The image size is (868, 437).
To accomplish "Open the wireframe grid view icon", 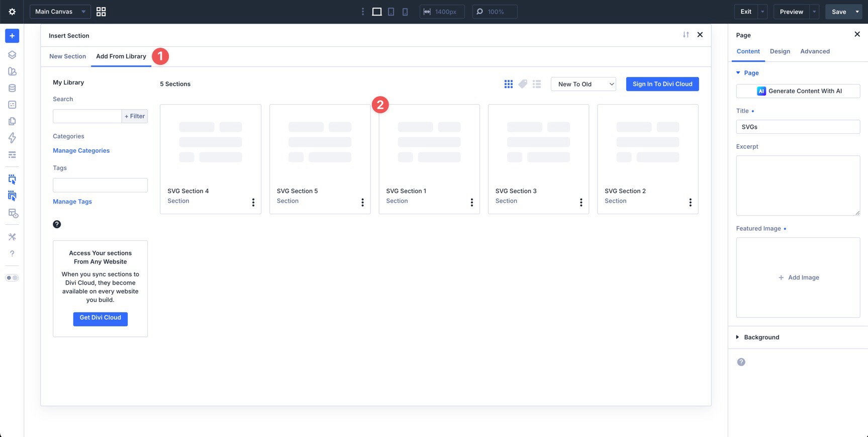I will tap(101, 12).
